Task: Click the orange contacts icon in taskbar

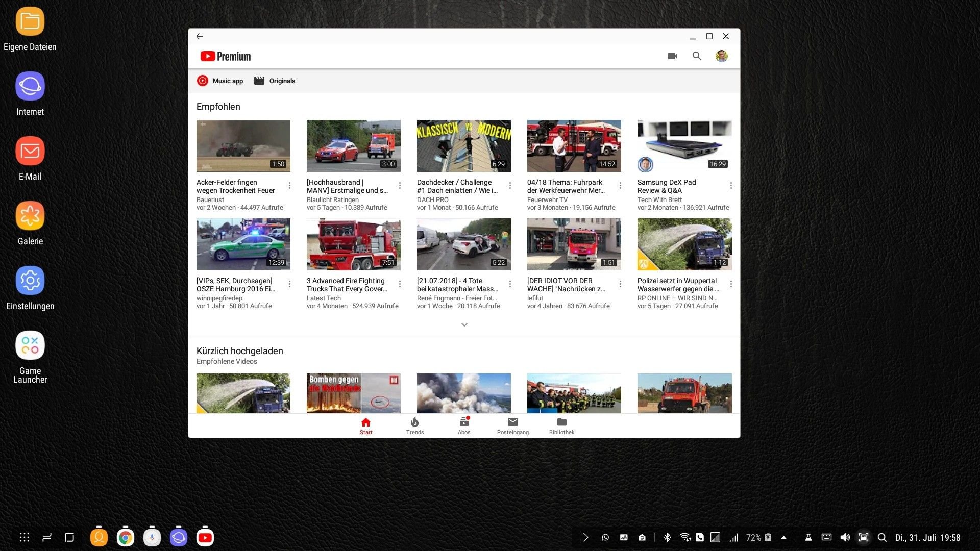Action: point(99,537)
